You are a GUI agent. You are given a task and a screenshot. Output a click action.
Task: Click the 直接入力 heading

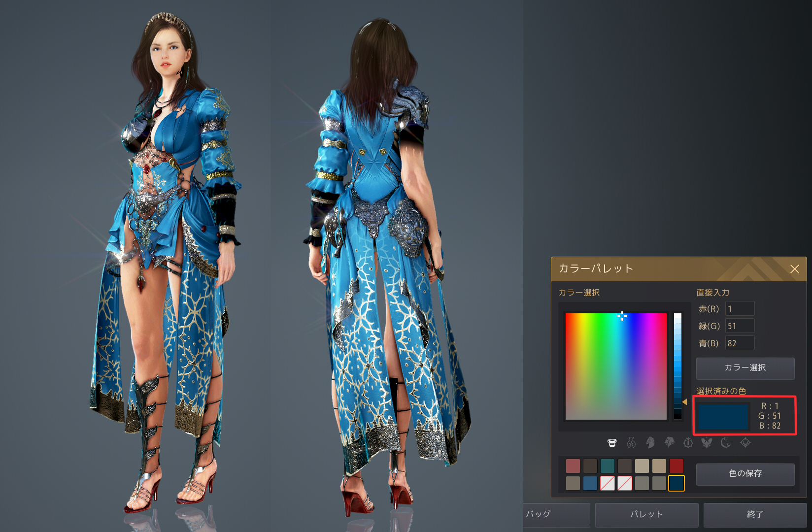point(712,293)
